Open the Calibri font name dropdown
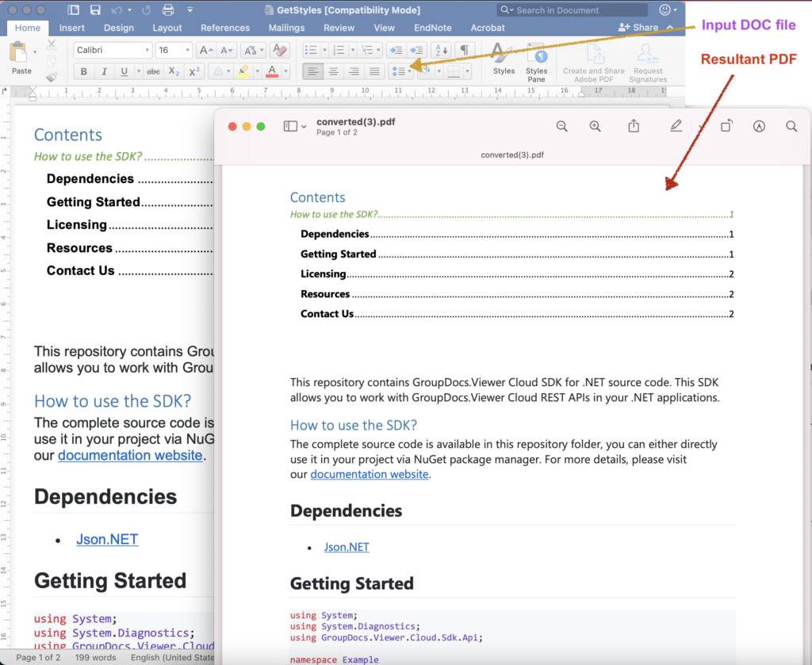 pos(147,50)
